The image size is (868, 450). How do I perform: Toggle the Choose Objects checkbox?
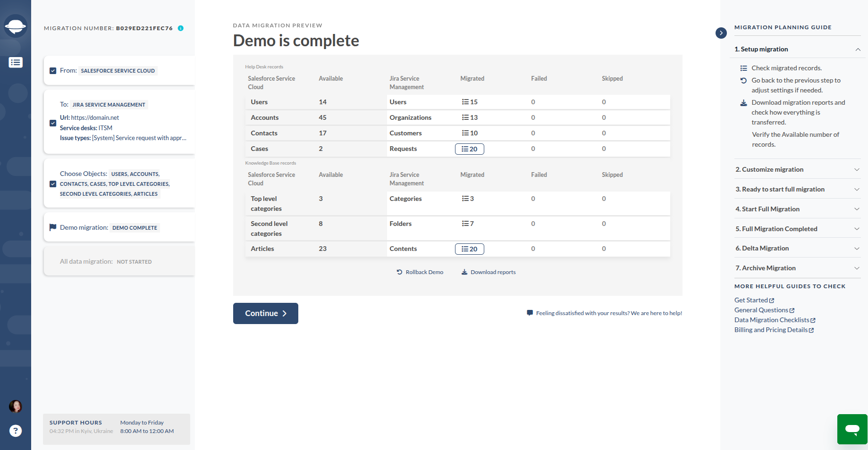click(53, 184)
